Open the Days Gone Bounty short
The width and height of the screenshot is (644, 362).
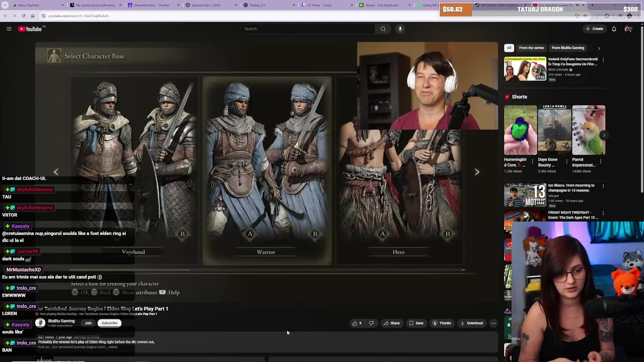(x=554, y=130)
